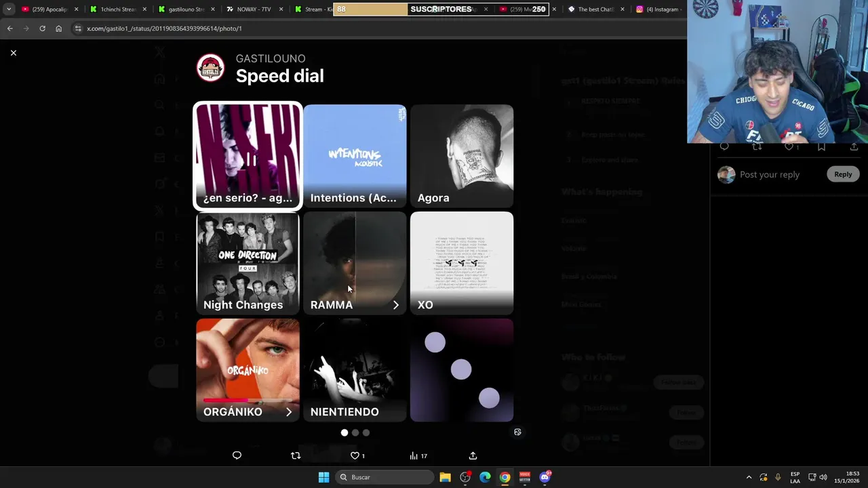Open the NIENTIENDO tile

[x=355, y=370]
